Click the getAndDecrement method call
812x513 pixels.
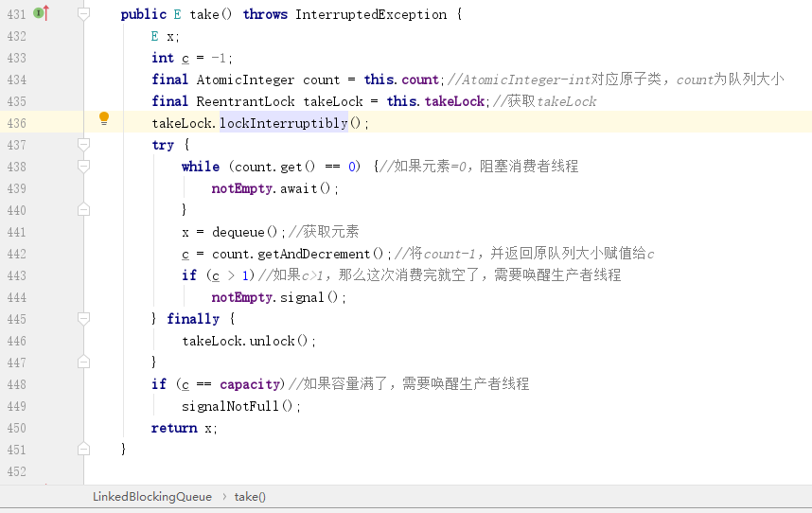coord(321,254)
